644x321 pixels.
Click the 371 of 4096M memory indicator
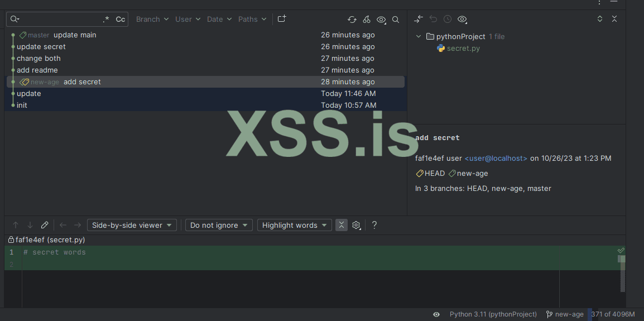point(613,314)
